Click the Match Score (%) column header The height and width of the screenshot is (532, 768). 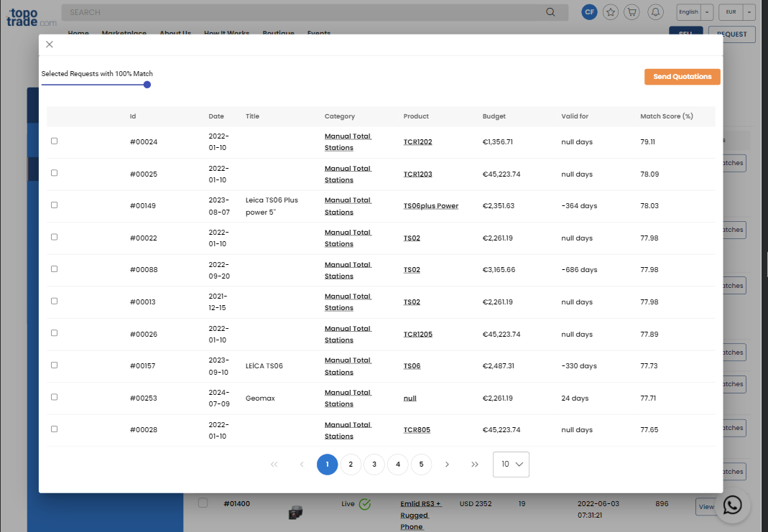(667, 116)
